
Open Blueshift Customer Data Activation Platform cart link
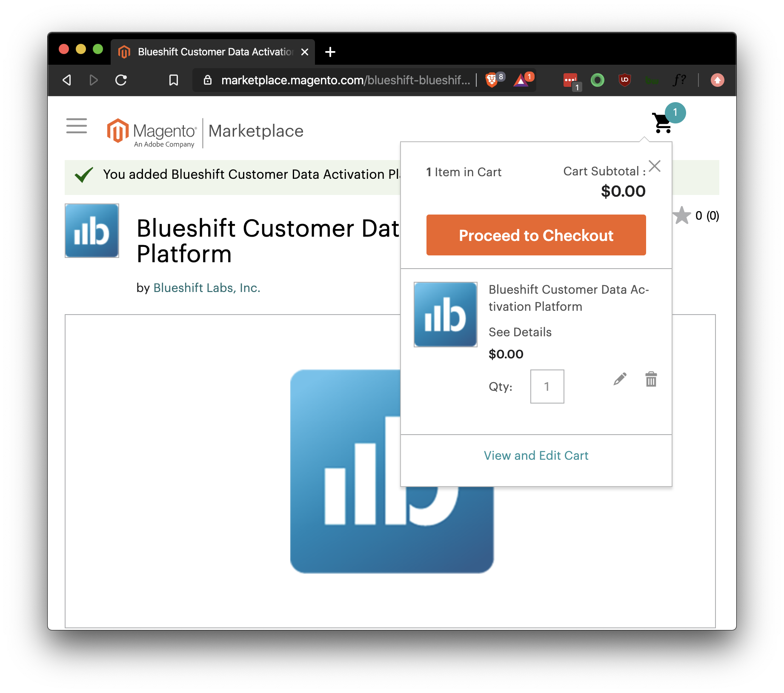(569, 298)
